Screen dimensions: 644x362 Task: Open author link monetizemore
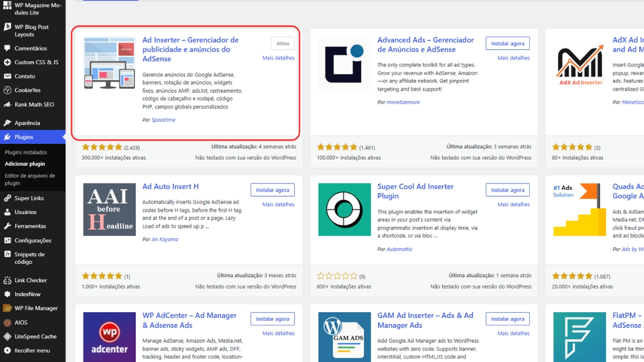click(403, 102)
